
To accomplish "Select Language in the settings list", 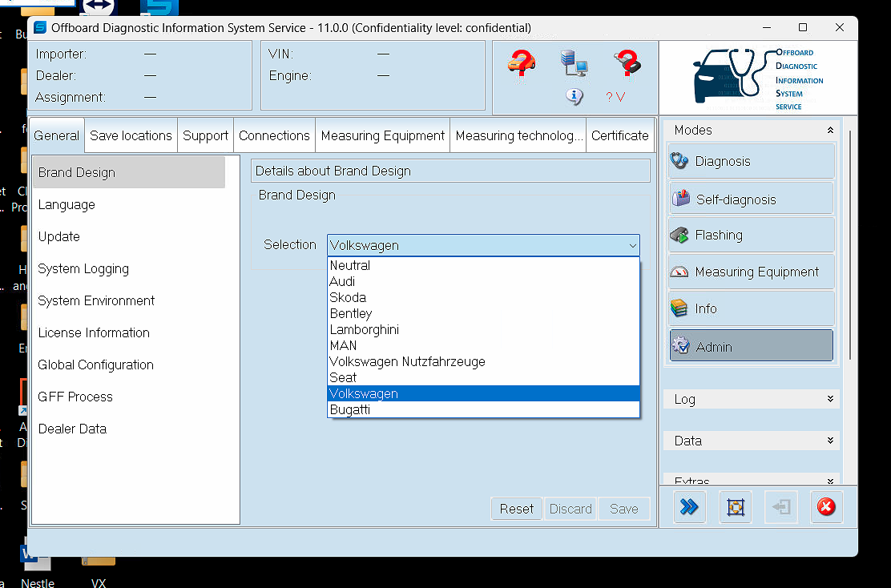I will click(67, 204).
